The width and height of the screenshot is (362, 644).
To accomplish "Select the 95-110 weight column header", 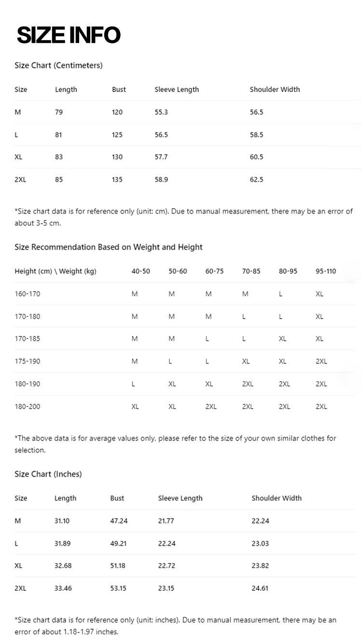I will pos(326,271).
